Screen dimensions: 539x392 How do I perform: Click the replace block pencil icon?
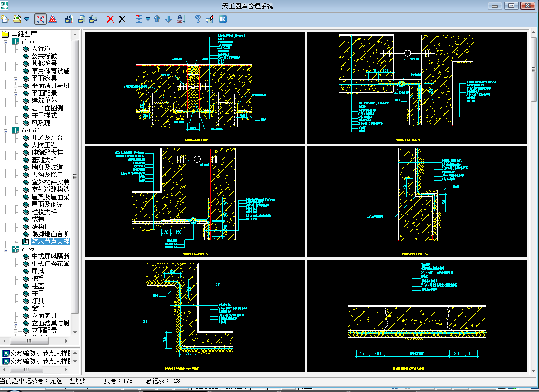(x=210, y=19)
